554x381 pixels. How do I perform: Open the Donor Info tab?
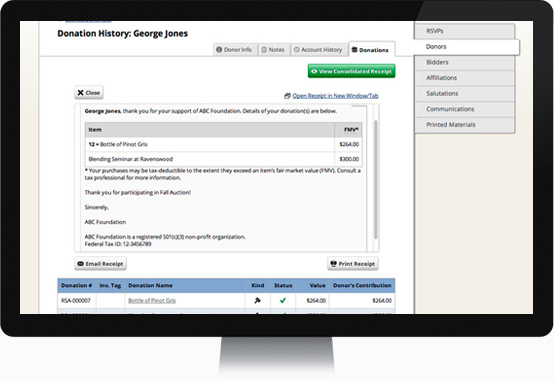(235, 50)
